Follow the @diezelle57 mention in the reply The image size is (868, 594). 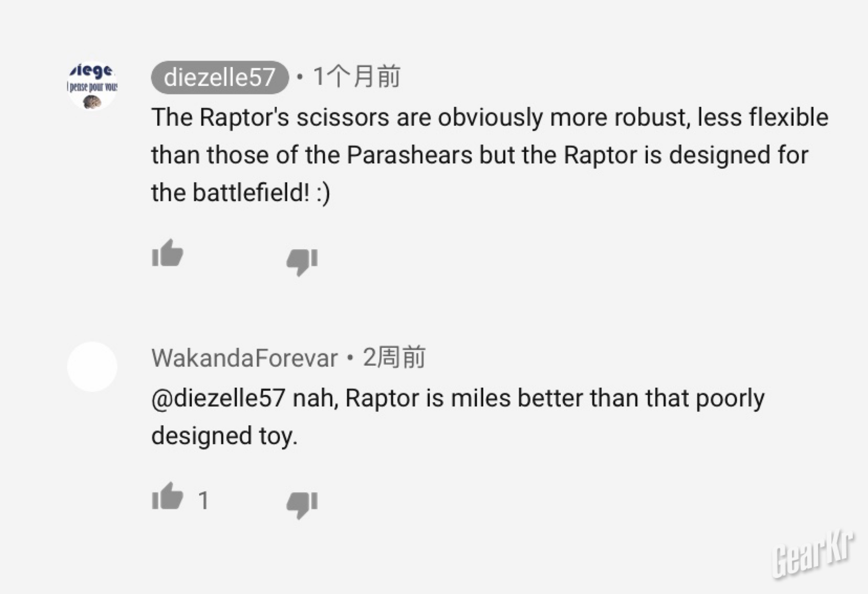tap(218, 398)
